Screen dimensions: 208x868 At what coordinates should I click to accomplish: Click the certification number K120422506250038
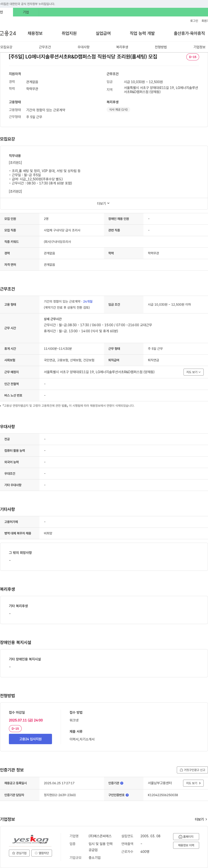click(163, 795)
